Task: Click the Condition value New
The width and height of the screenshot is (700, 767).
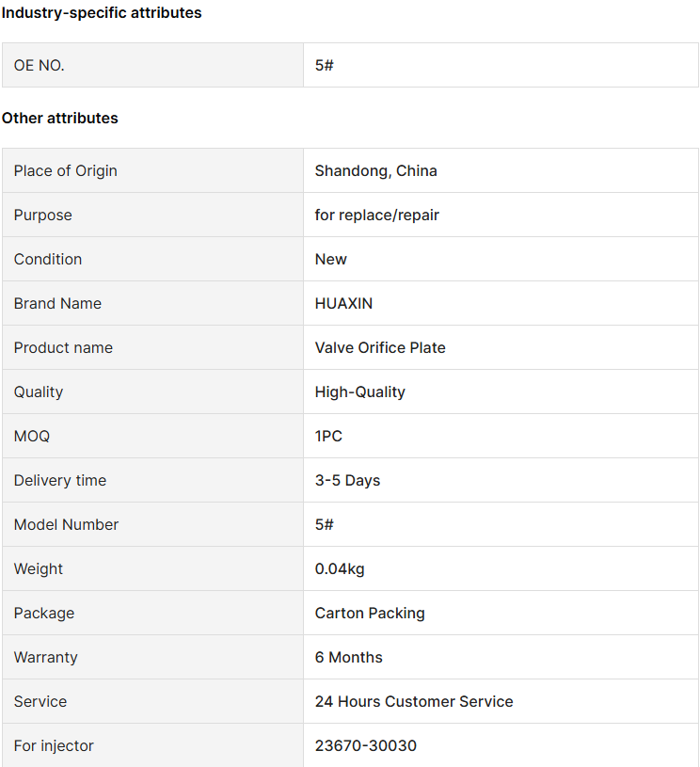Action: (x=330, y=259)
